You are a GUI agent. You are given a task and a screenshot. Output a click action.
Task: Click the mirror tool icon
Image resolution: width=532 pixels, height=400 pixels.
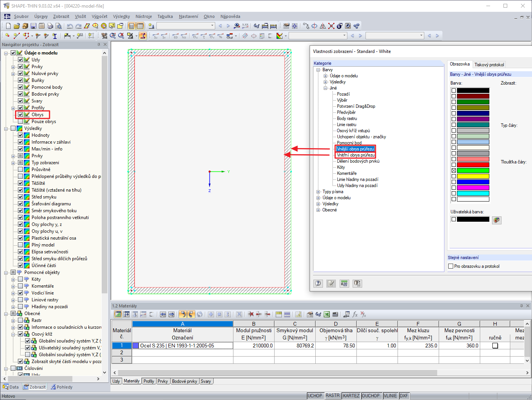323,26
